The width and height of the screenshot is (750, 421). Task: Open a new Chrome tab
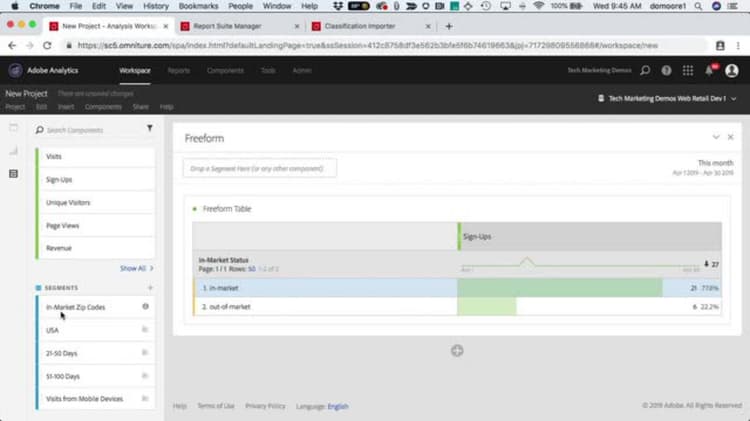point(449,26)
